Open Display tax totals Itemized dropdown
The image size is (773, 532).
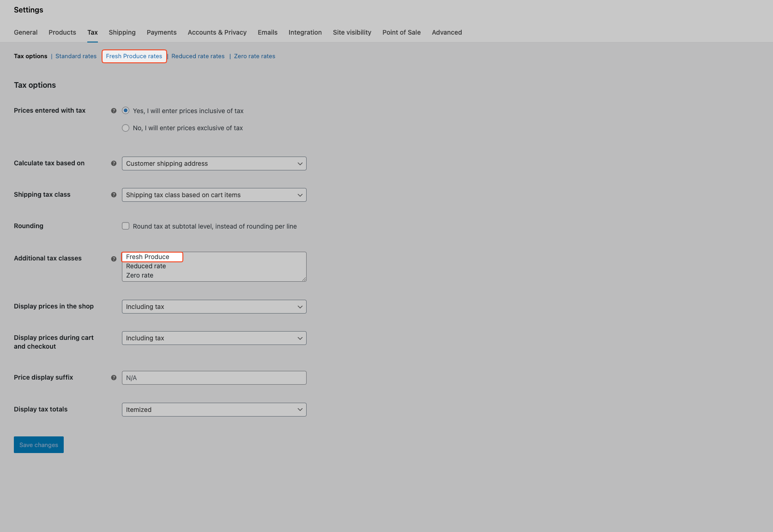(214, 410)
